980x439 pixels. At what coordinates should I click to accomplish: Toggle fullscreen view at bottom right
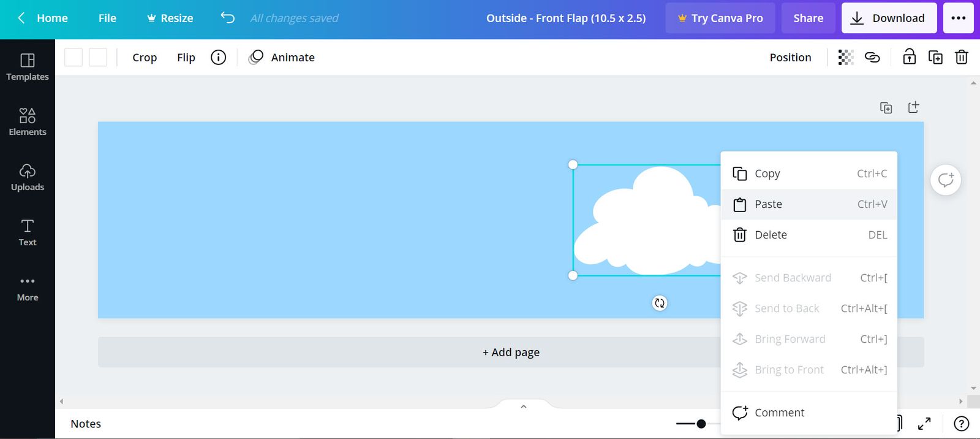coord(924,424)
